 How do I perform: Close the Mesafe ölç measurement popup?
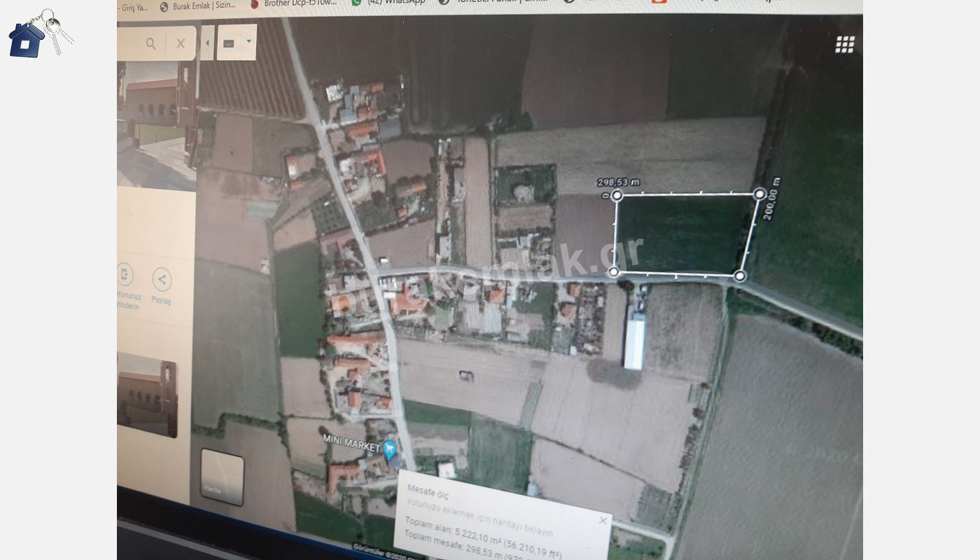click(603, 520)
